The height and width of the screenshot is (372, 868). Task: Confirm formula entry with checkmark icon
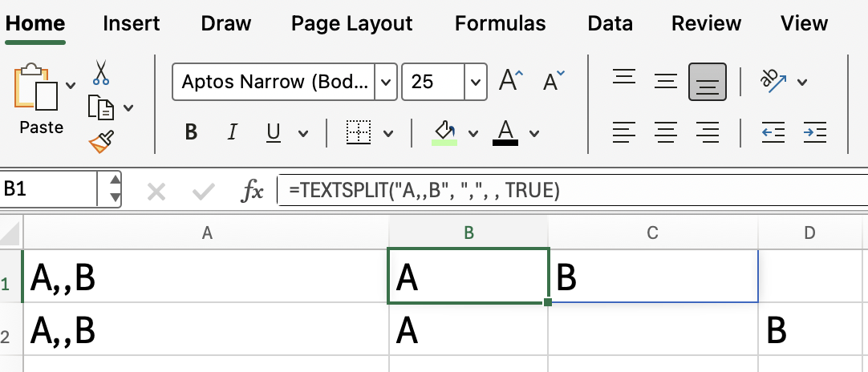click(x=203, y=192)
